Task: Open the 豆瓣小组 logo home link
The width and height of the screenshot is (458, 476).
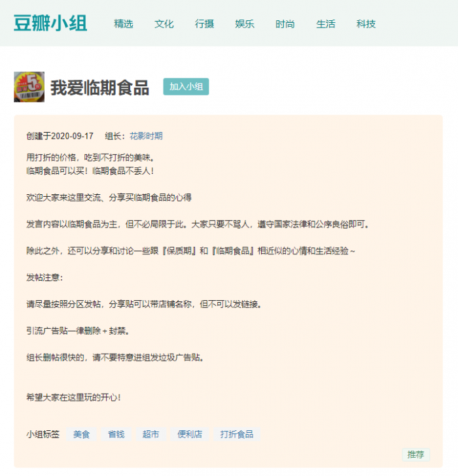Action: [x=50, y=24]
